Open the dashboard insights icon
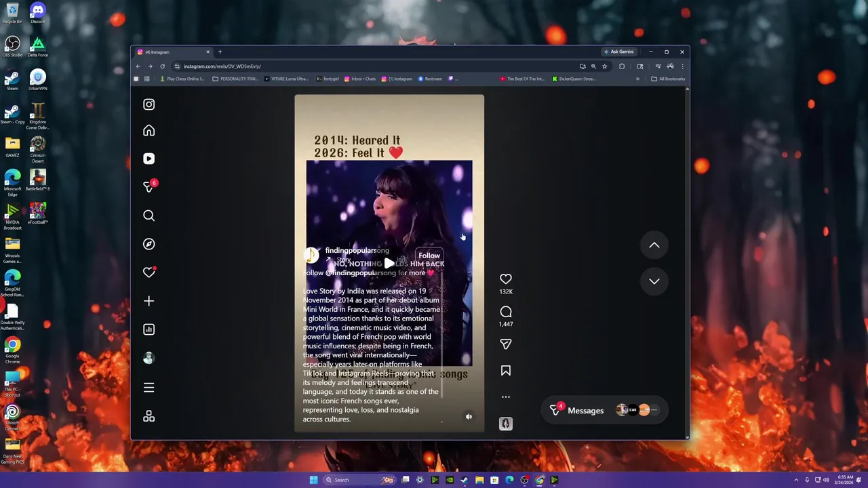 click(149, 329)
